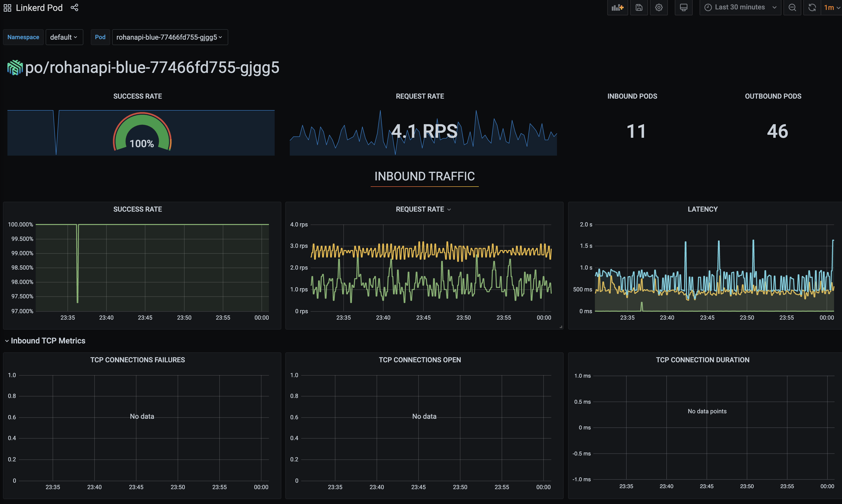The height and width of the screenshot is (504, 842).
Task: Refresh the dashboard manually
Action: tap(812, 7)
